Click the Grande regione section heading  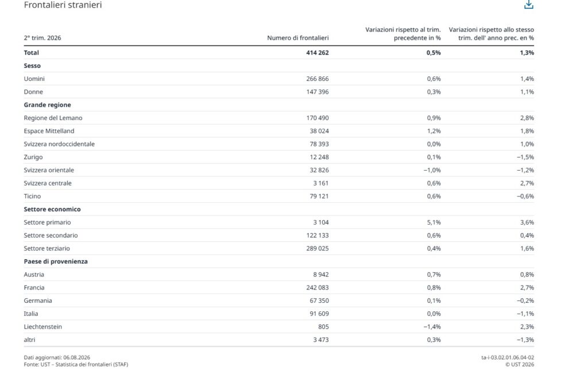[x=47, y=105]
